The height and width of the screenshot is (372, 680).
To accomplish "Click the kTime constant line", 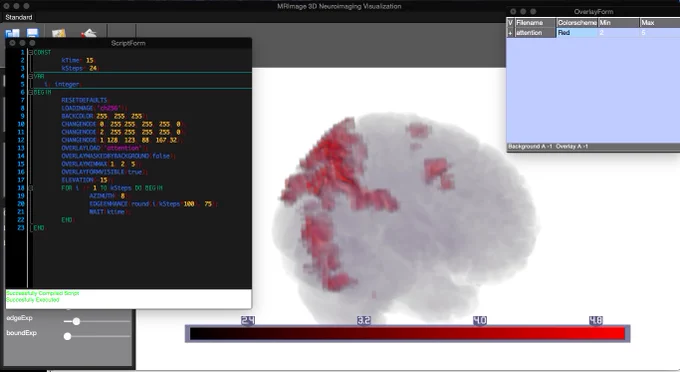I will coord(78,61).
